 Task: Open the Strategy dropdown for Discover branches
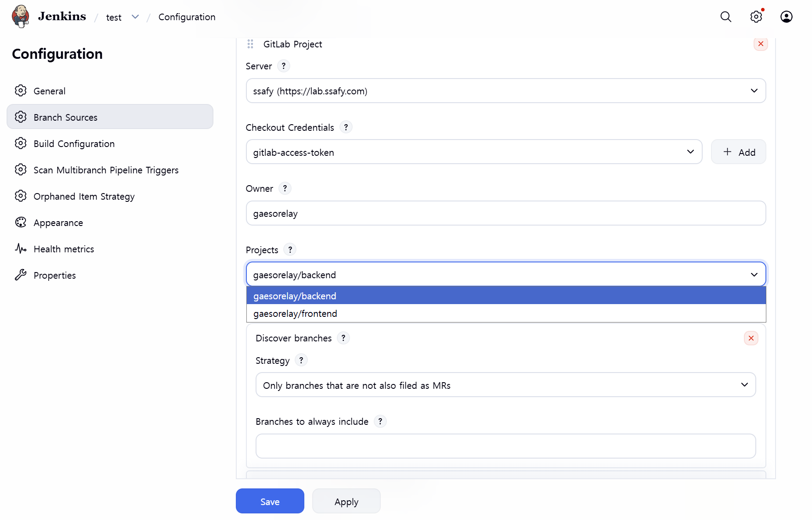(505, 385)
